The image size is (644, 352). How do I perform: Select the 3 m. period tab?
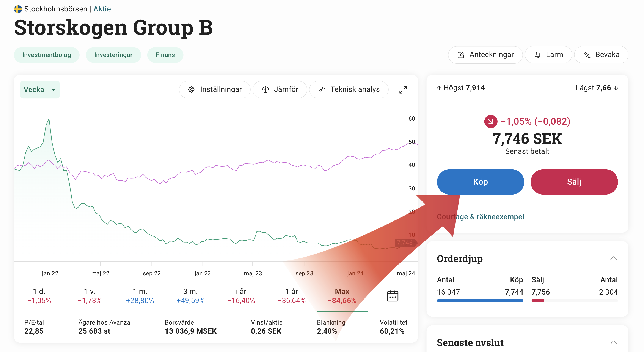[x=190, y=296]
